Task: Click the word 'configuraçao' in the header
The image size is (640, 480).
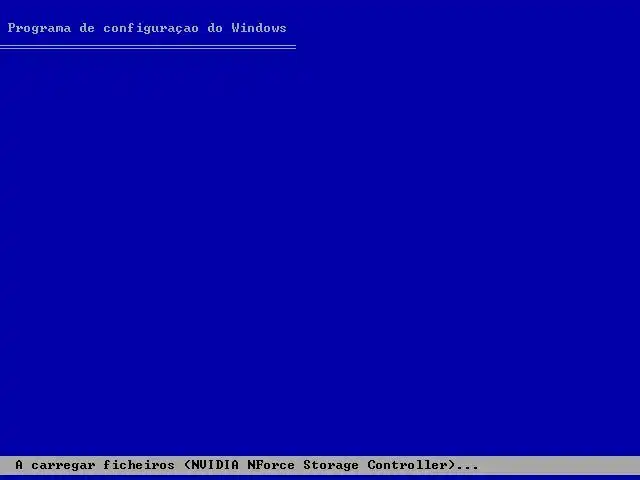Action: point(151,29)
